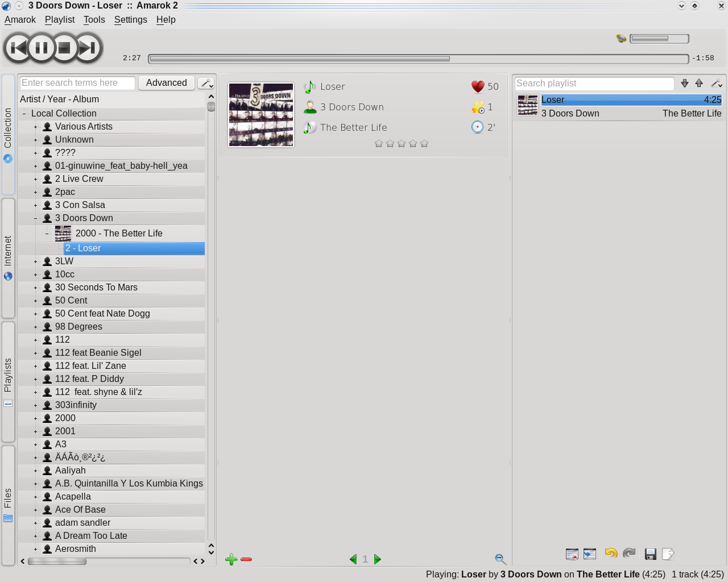Click the volume speaker icon
The image size is (728, 582).
coord(621,39)
